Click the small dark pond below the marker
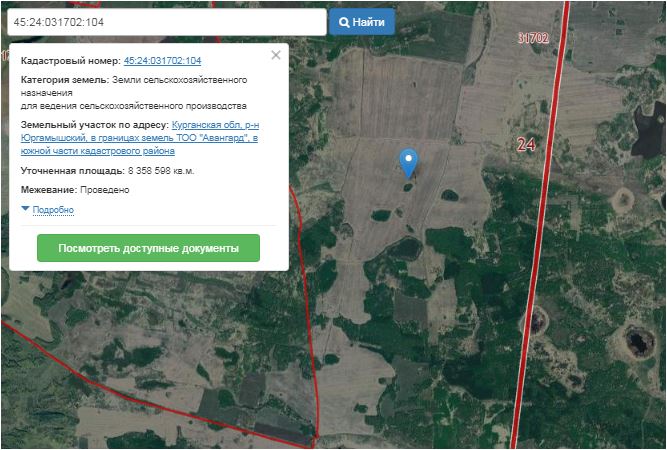 click(408, 186)
